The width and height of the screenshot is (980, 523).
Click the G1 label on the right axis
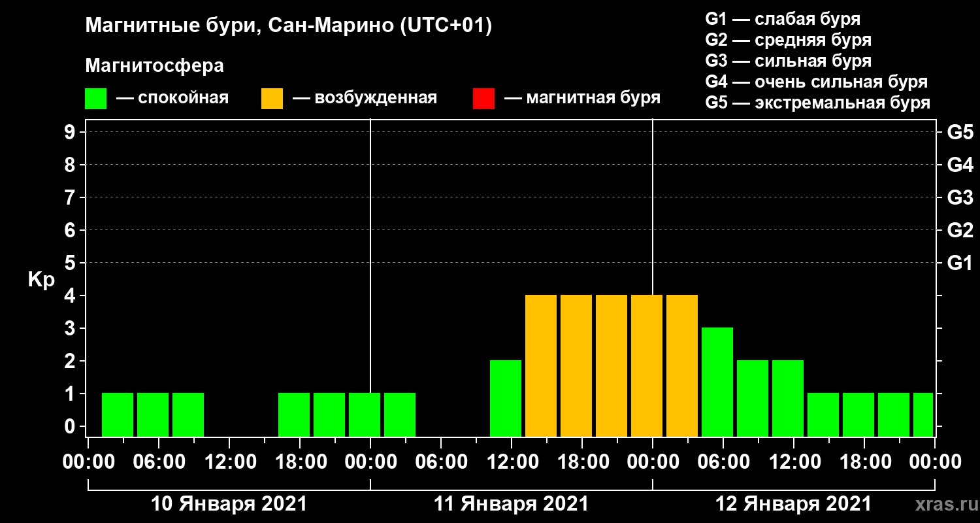[x=960, y=263]
